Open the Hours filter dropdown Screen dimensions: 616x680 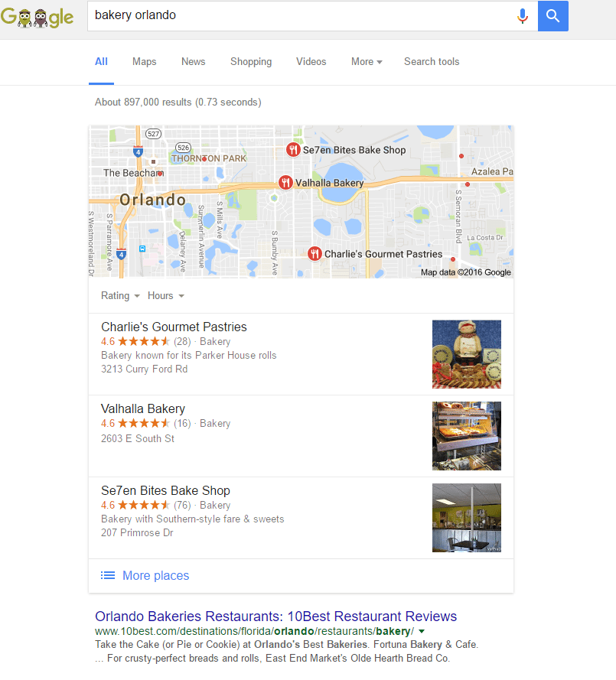pyautogui.click(x=166, y=296)
